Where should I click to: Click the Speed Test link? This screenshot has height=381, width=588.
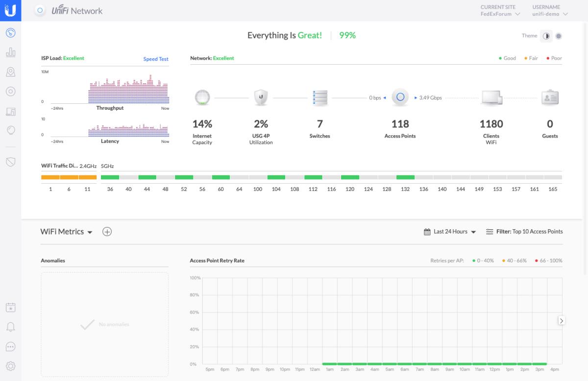point(156,59)
